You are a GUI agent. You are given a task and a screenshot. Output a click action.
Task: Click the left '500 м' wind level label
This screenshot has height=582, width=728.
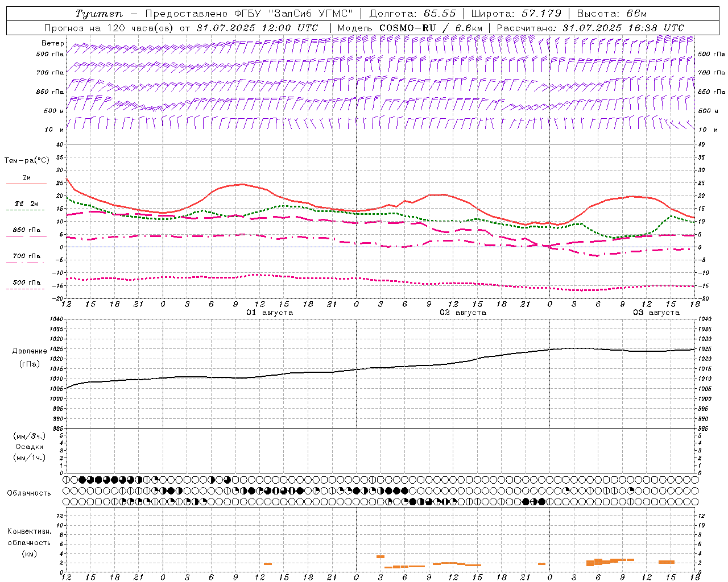[x=54, y=111]
